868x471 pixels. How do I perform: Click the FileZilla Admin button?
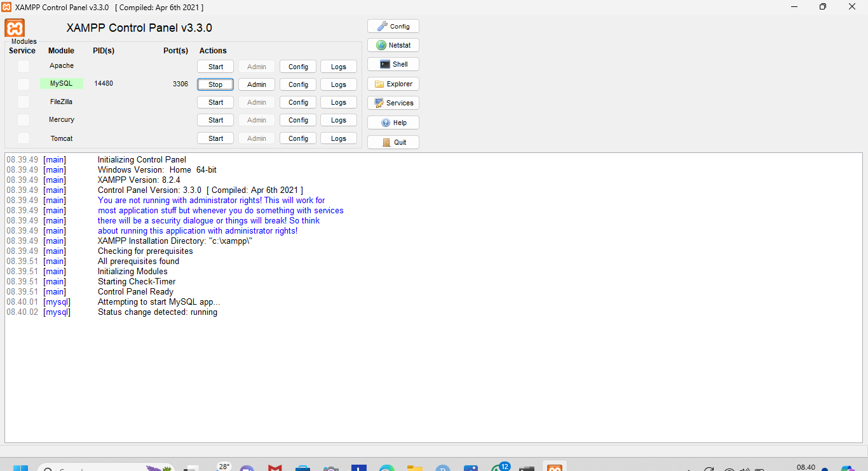pos(257,102)
